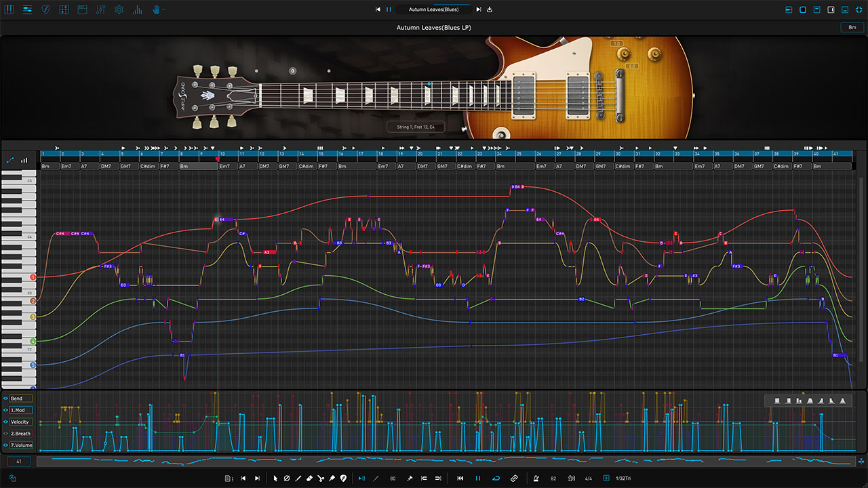This screenshot has height=488, width=868.
Task: Hide the Bend controller lane
Action: click(5, 399)
